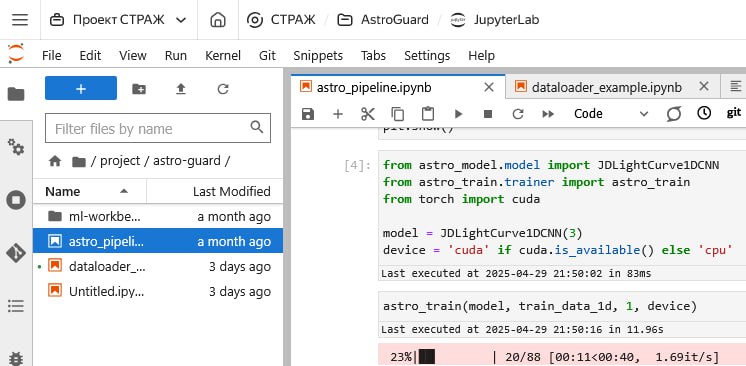Screen dimensions: 746x366
Task: Open the View menu
Action: (x=133, y=56)
